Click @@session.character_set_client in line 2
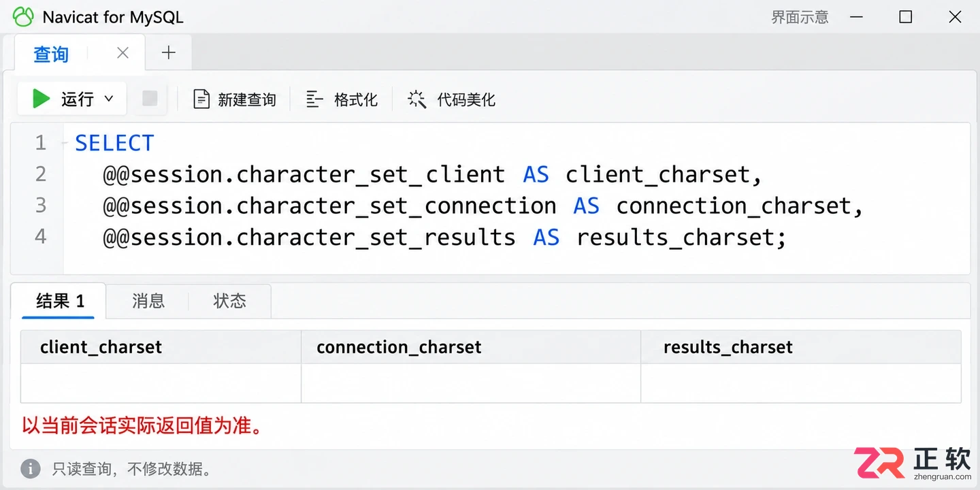The image size is (980, 490). pos(304,174)
